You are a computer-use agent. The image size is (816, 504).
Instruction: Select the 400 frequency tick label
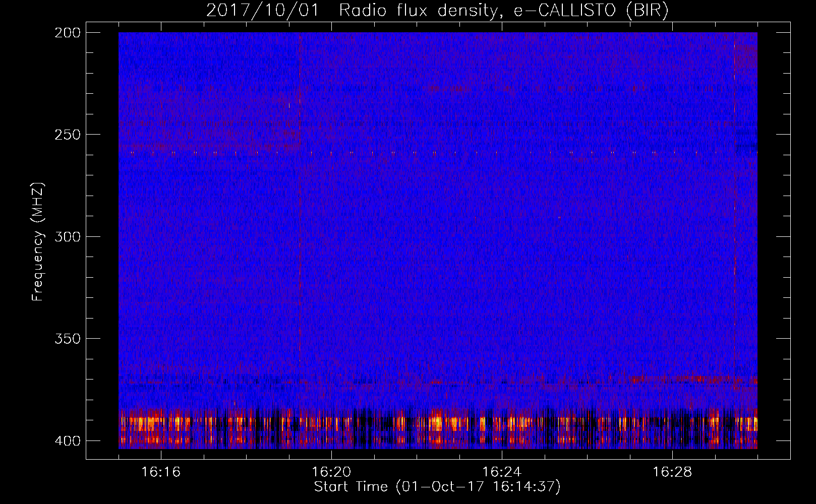point(67,440)
